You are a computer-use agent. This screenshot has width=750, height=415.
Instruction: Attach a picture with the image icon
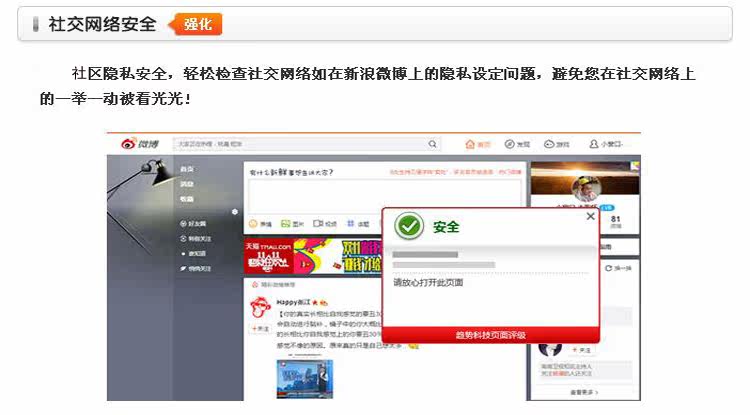click(x=292, y=224)
